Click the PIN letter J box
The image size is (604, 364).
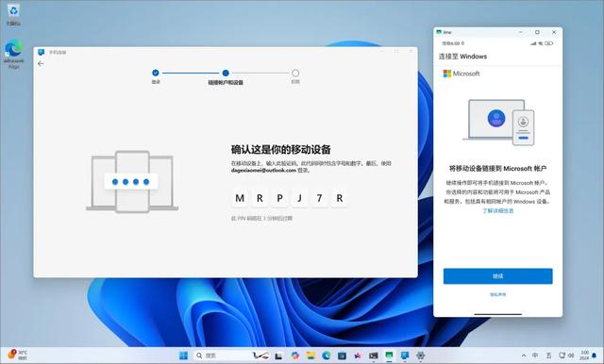pos(299,198)
